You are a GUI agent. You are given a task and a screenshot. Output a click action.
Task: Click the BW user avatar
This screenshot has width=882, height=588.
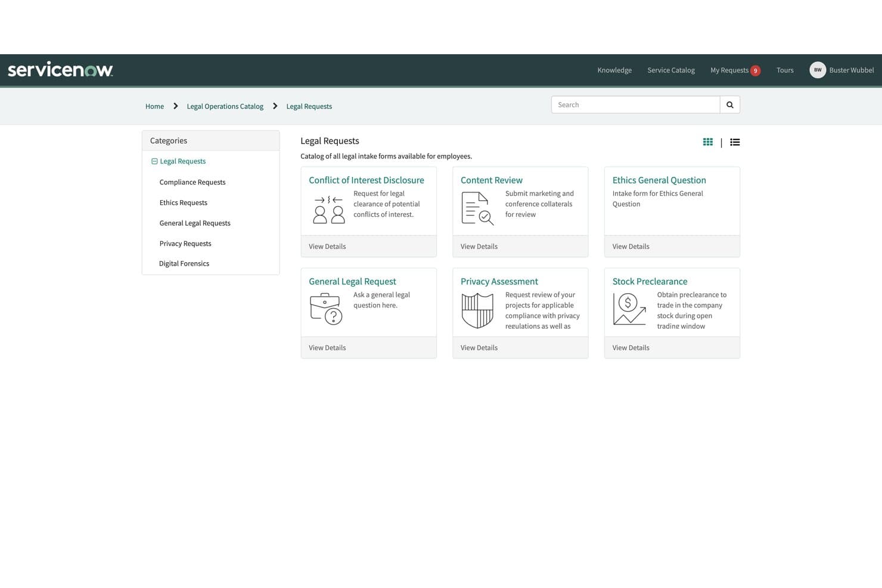818,70
